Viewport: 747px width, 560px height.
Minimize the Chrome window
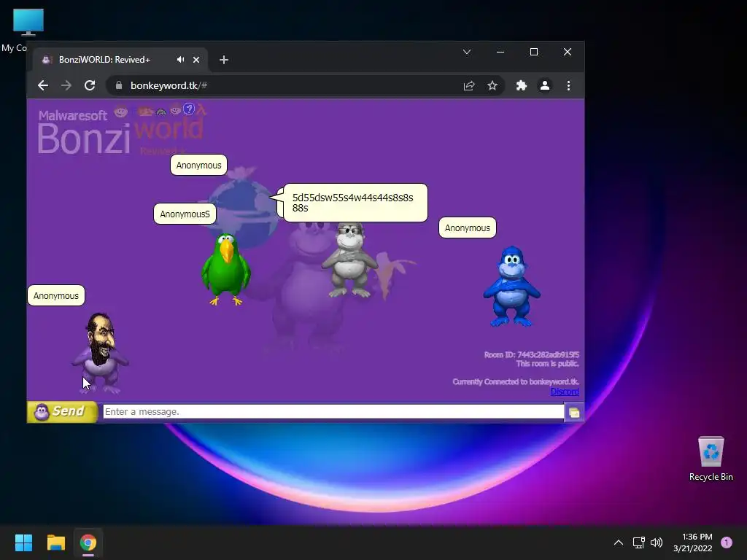tap(500, 52)
